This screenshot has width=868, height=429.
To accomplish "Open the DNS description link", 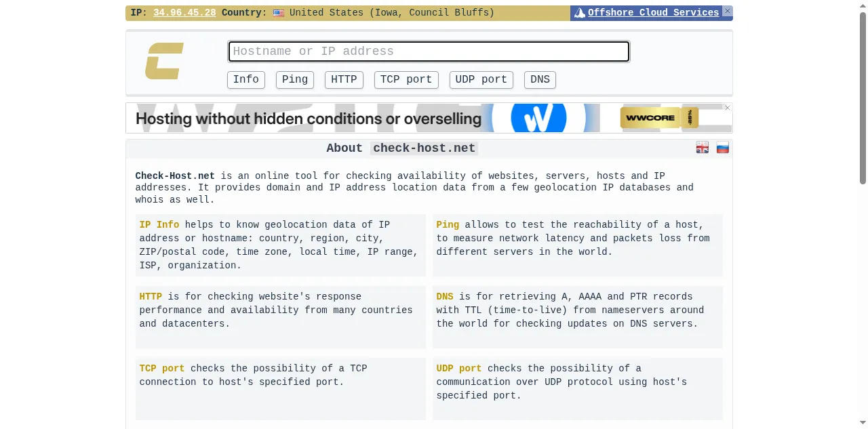I will pyautogui.click(x=445, y=297).
